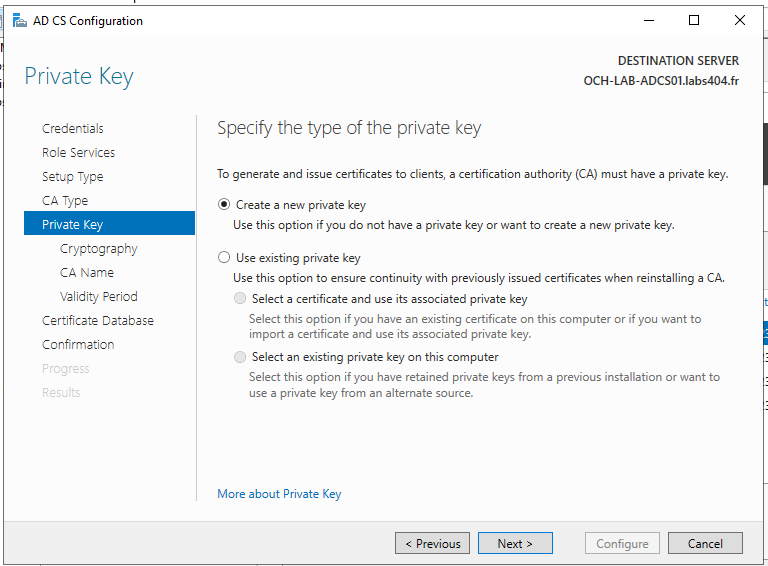Minimize the AD CS Configuration window
This screenshot has height=566, width=768.
pos(648,21)
